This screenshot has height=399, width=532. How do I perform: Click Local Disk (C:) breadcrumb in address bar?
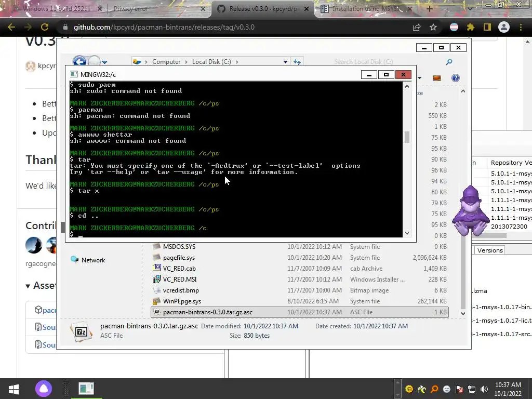tap(211, 62)
